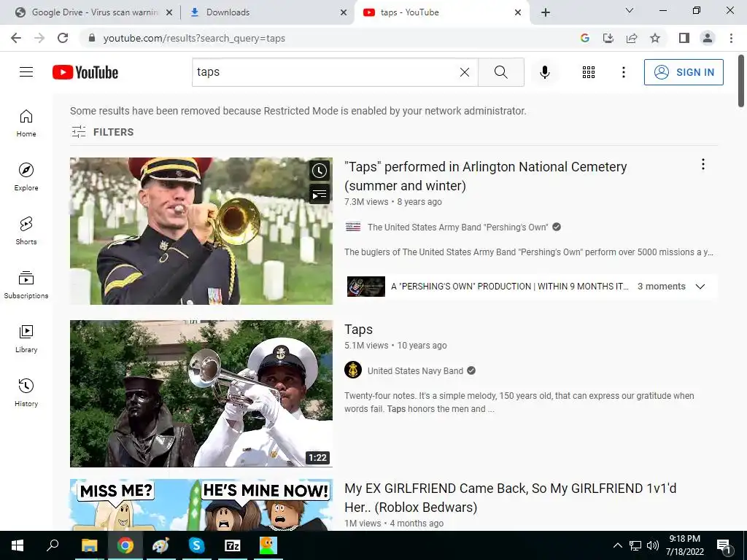Close the Downloads tab
The width and height of the screenshot is (747, 560).
(x=344, y=12)
